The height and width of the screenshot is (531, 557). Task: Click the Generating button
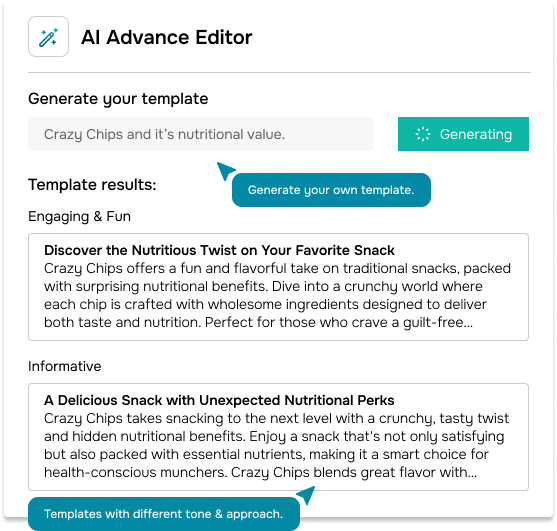coord(463,134)
